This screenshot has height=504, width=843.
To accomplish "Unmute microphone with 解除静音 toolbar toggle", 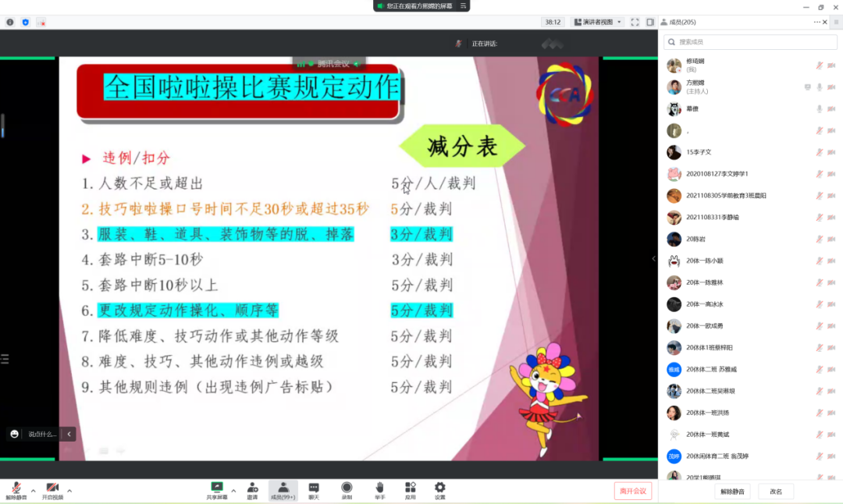I will point(16,489).
